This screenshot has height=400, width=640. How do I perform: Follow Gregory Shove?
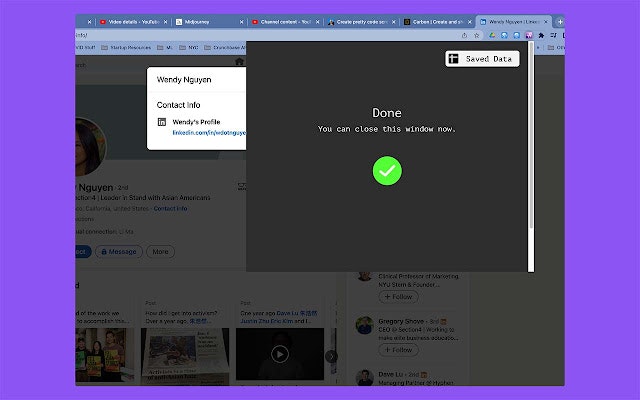pos(398,350)
